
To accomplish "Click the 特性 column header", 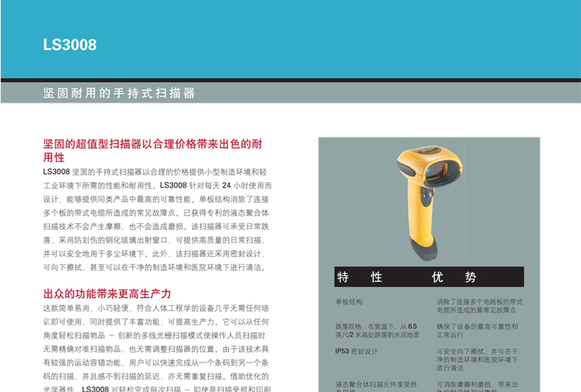I will pos(359,277).
